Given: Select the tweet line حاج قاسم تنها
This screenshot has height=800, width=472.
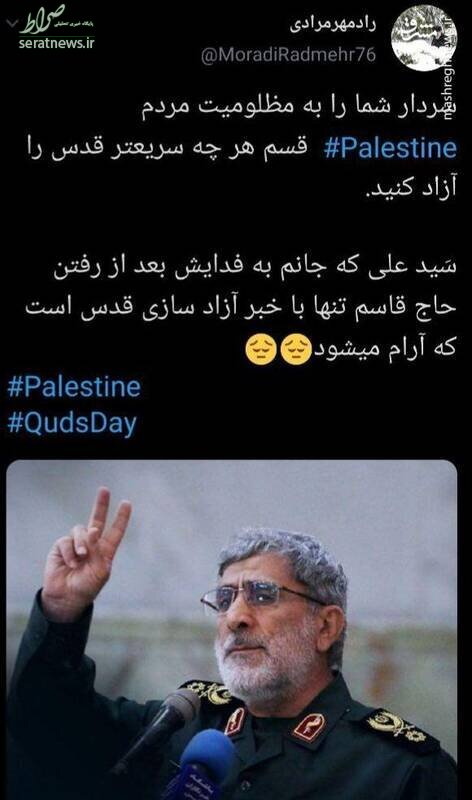Looking at the screenshot, I should (x=241, y=308).
